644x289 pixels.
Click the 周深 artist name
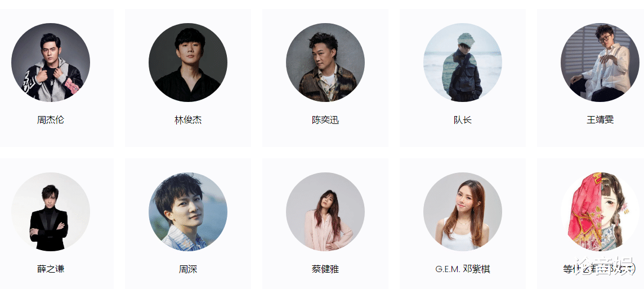click(x=188, y=269)
